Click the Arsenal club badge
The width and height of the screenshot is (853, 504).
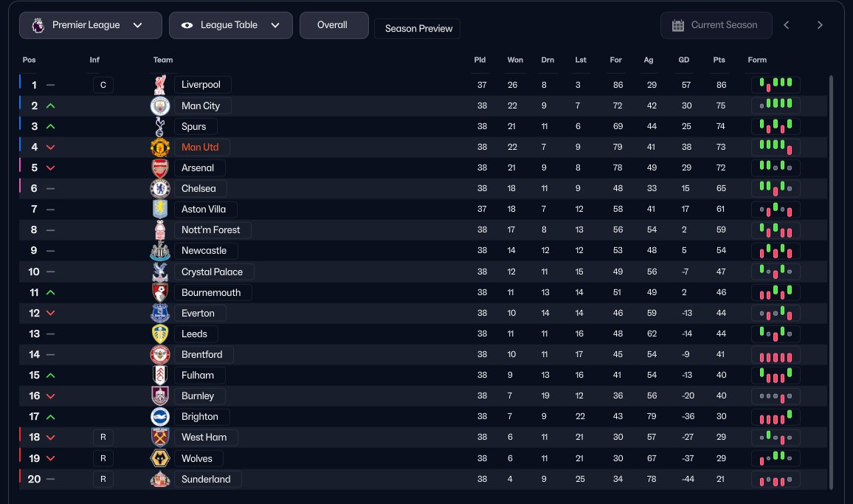pos(160,168)
